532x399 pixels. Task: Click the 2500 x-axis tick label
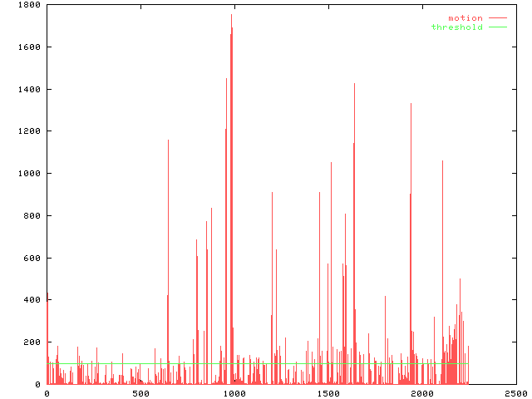515,393
